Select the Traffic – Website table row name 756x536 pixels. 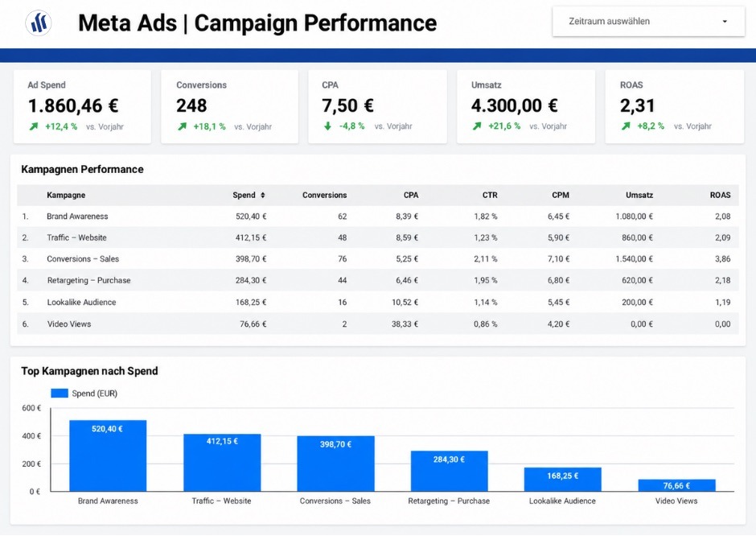pos(76,238)
